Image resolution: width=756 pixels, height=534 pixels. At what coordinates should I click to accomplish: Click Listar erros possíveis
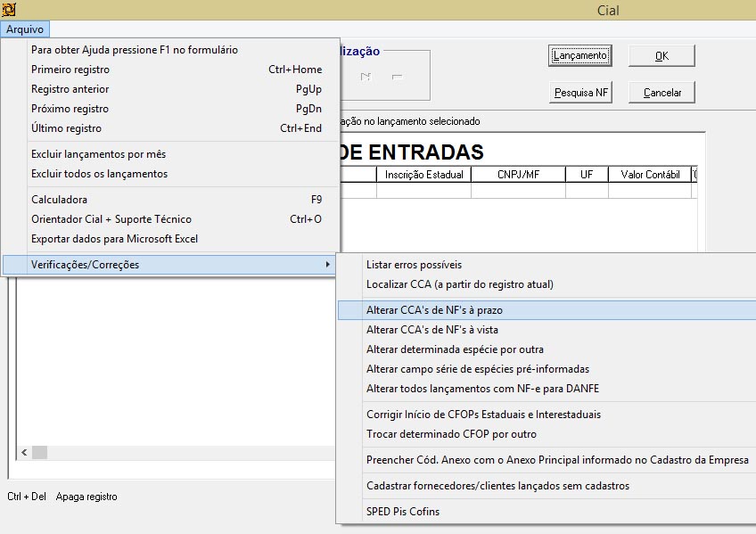[414, 265]
